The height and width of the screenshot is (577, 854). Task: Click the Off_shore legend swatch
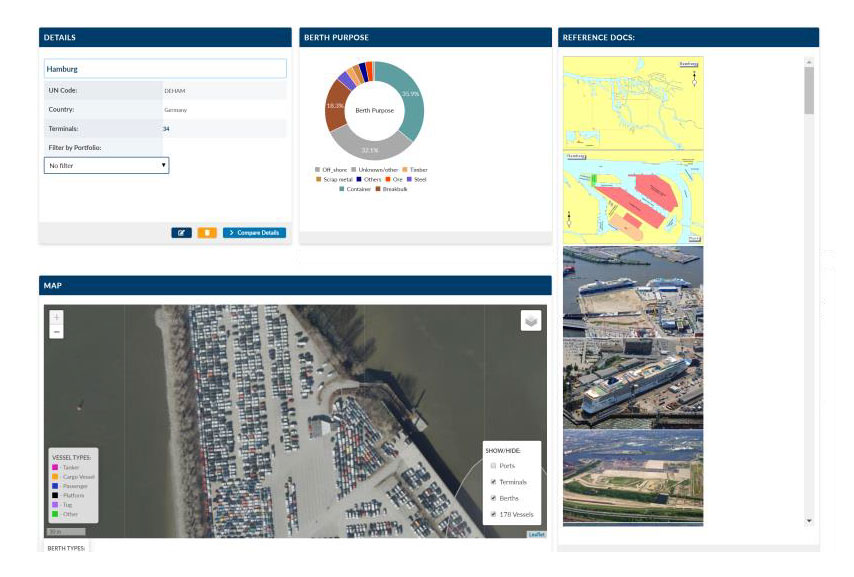click(x=318, y=170)
